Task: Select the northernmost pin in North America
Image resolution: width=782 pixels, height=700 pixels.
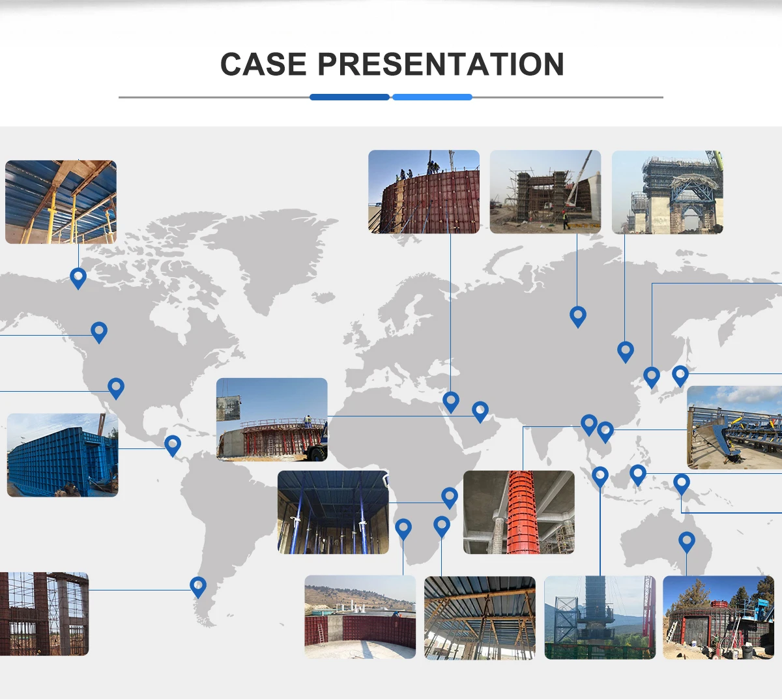Action: 78,278
